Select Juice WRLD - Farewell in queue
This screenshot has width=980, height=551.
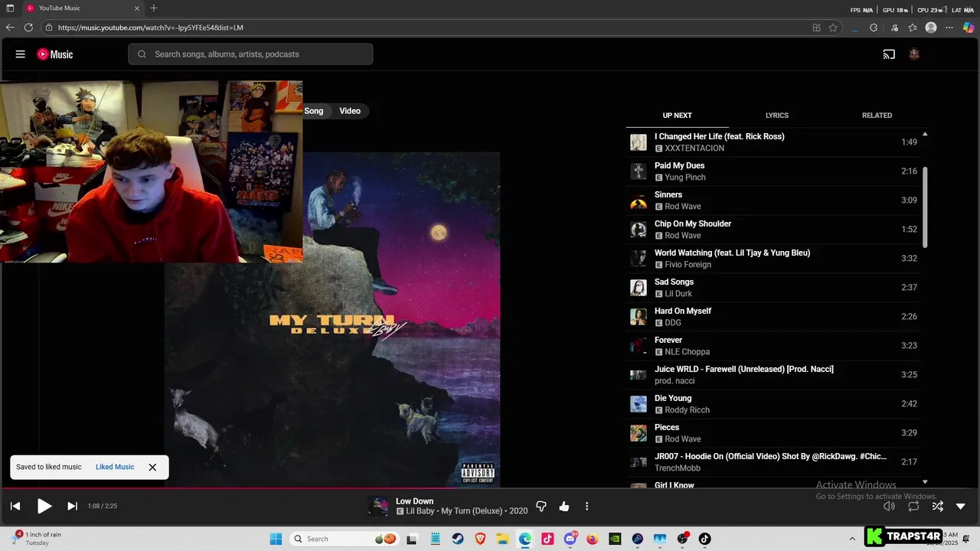point(773,375)
